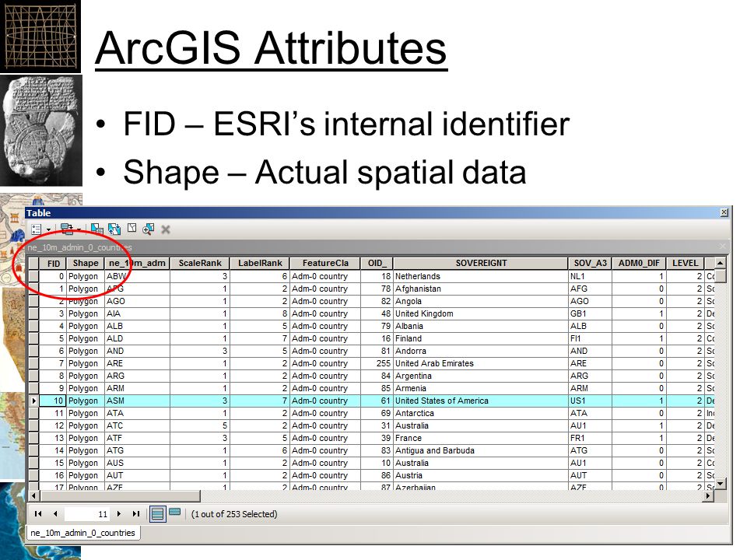Go to the next record
Image resolution: width=747 pixels, height=560 pixels.
tap(118, 514)
